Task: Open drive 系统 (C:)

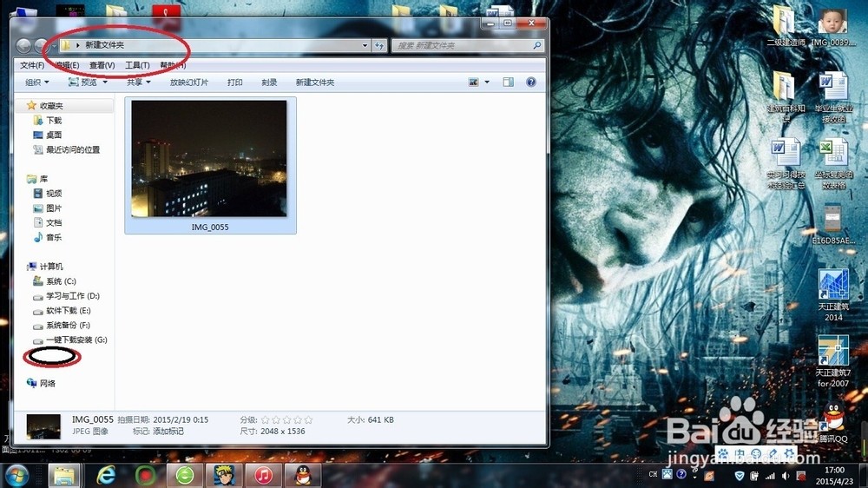Action: pos(61,281)
